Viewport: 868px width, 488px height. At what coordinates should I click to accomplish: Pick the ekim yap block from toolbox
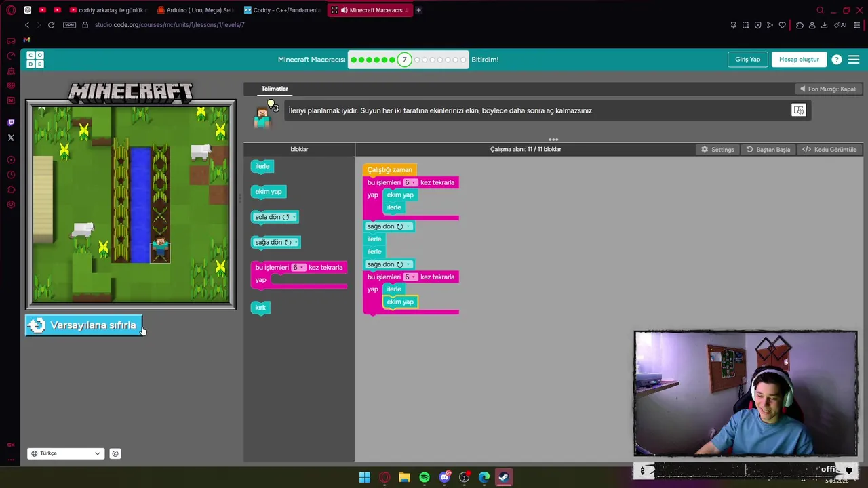coord(268,192)
